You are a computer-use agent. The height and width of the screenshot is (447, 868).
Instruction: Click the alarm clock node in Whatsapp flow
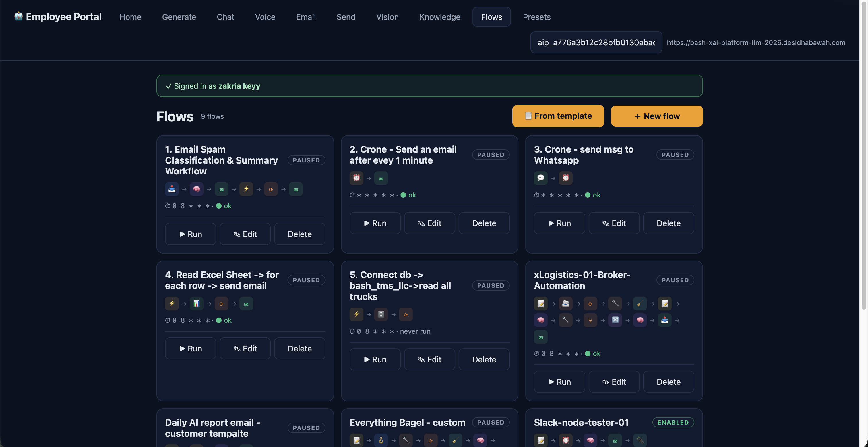point(565,178)
